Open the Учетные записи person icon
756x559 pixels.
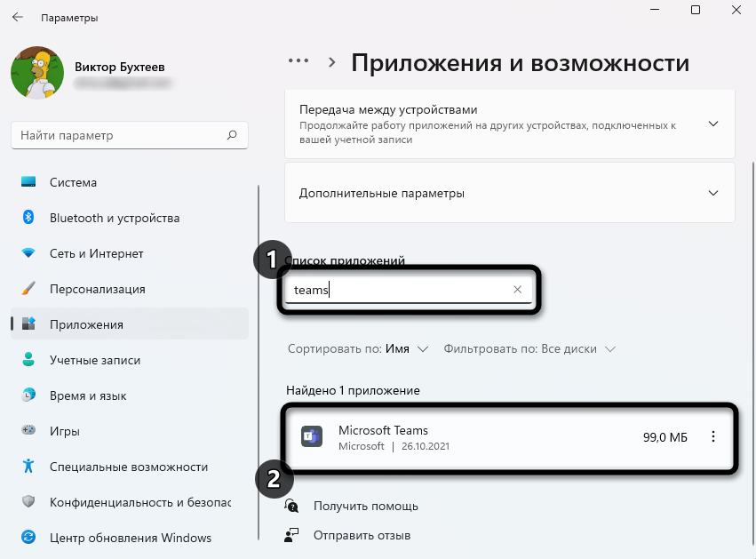[x=28, y=359]
